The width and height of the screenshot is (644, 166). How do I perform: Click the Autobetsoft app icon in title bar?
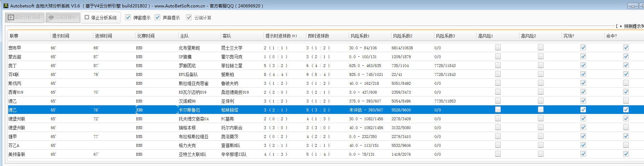point(6,6)
